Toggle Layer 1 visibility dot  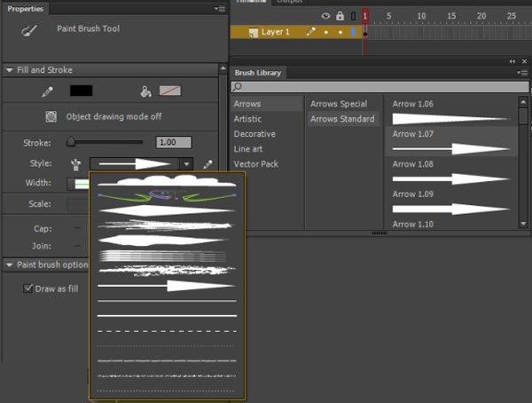(326, 33)
